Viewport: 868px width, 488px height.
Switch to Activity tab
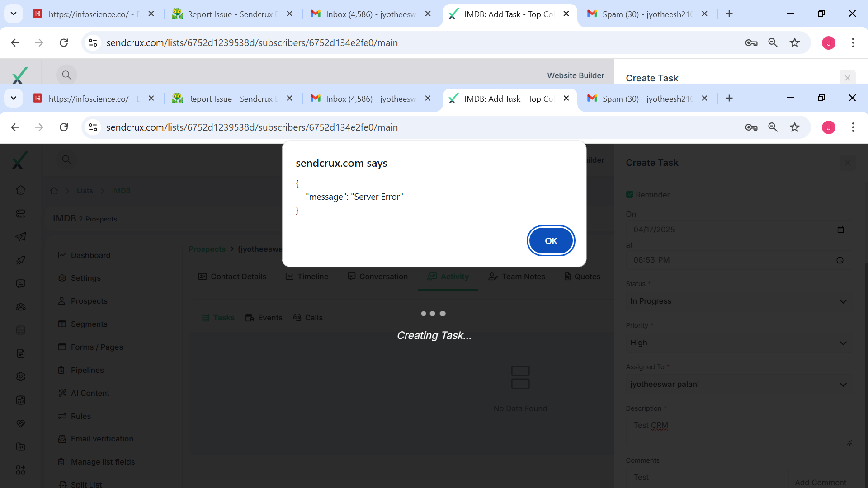click(x=448, y=277)
